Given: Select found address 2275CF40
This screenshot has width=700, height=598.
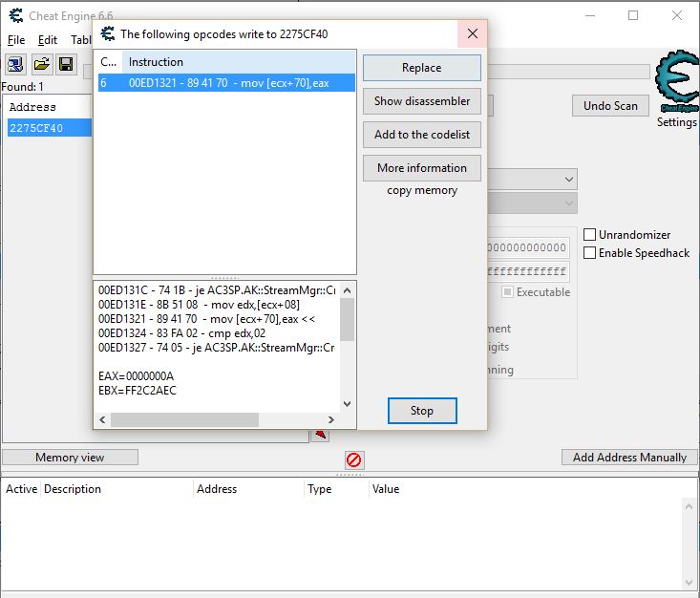Looking at the screenshot, I should [x=50, y=128].
